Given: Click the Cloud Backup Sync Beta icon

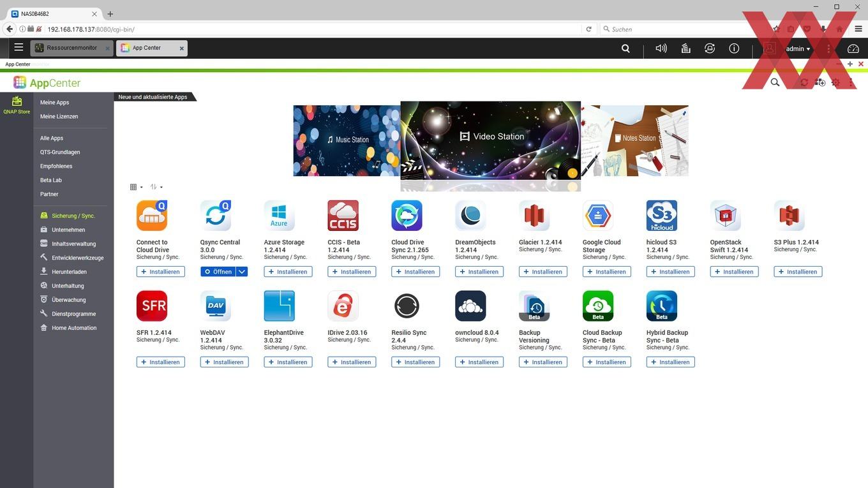Looking at the screenshot, I should click(x=599, y=306).
